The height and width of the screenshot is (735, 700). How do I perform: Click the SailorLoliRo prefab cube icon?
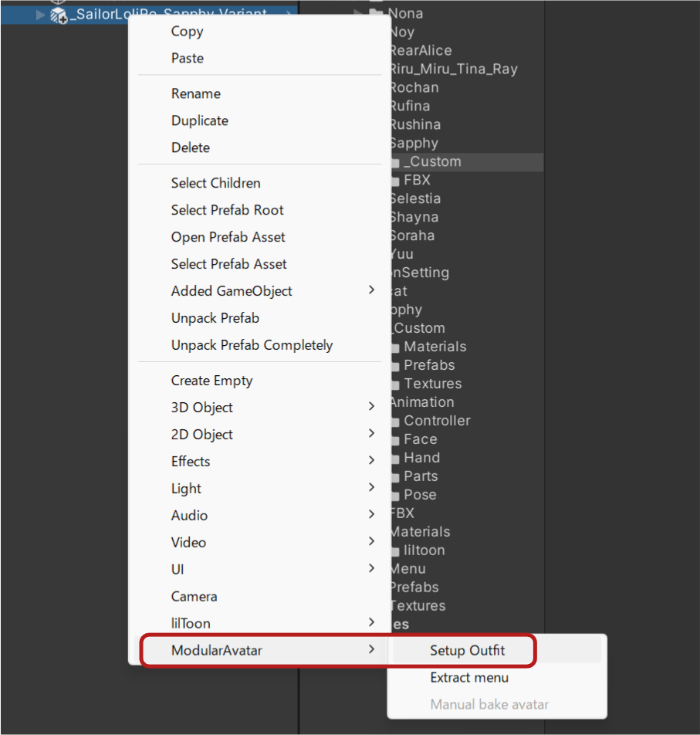click(59, 15)
